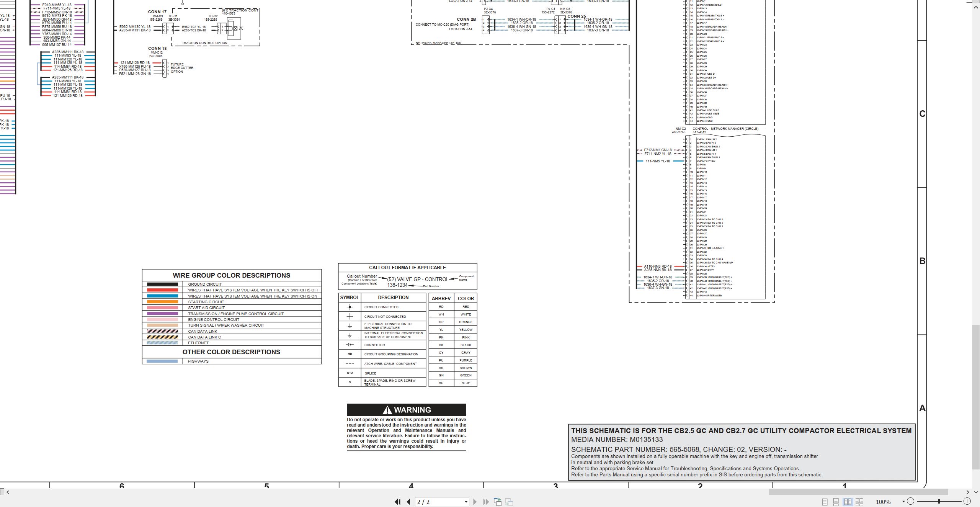Switch to two-page facing view
Screen dimensions: 980x507
[848, 502]
